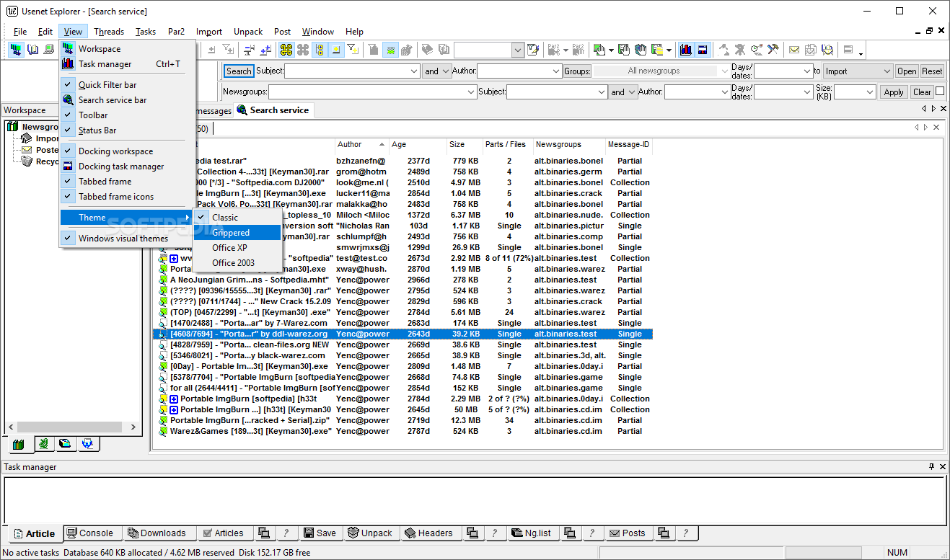Screen dimensions: 950x560
Task: Select 'Warez&Games' result row
Action: click(403, 431)
